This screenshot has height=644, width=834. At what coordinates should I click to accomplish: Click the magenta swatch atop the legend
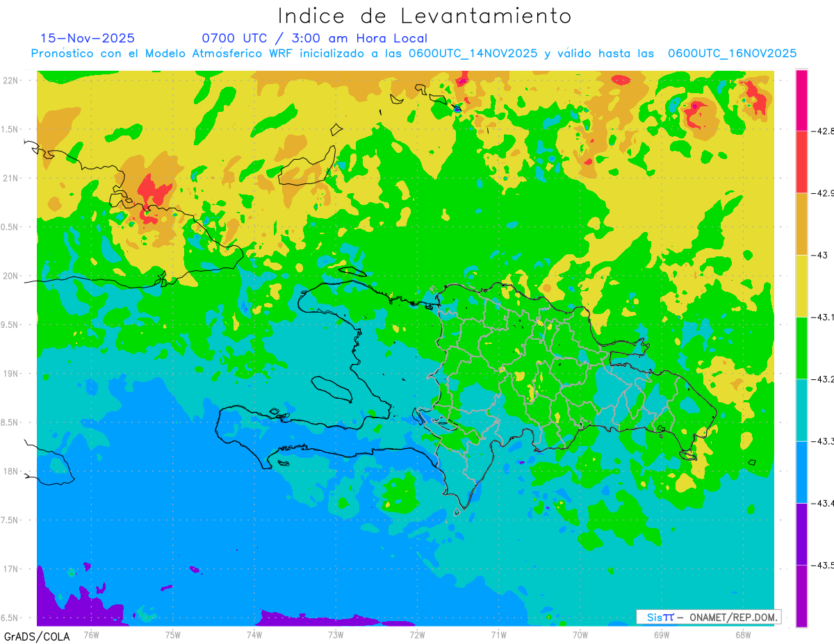pos(801,100)
